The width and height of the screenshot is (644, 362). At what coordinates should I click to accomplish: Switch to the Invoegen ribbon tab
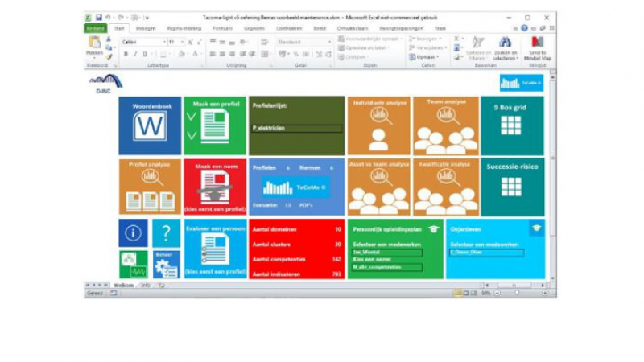coord(146,28)
